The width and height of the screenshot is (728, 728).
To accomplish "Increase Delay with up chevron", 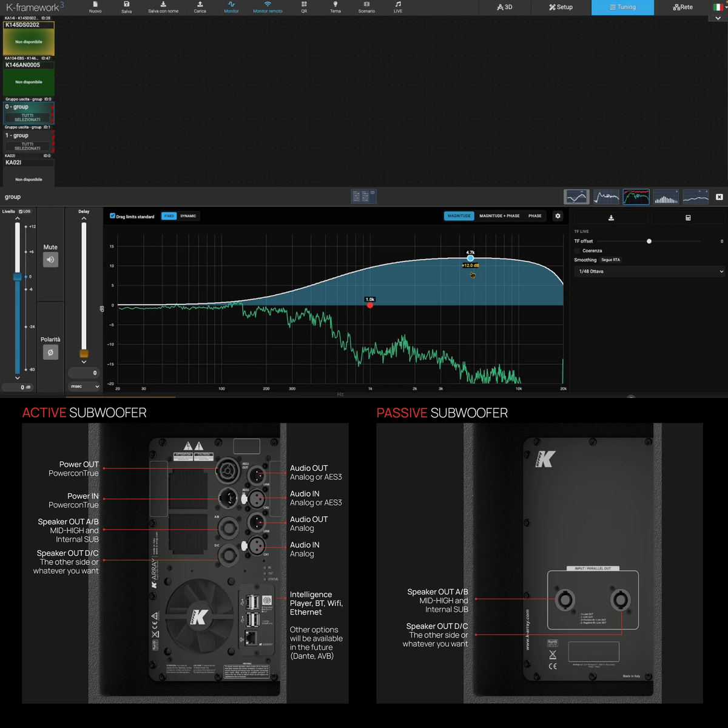I will 84,218.
